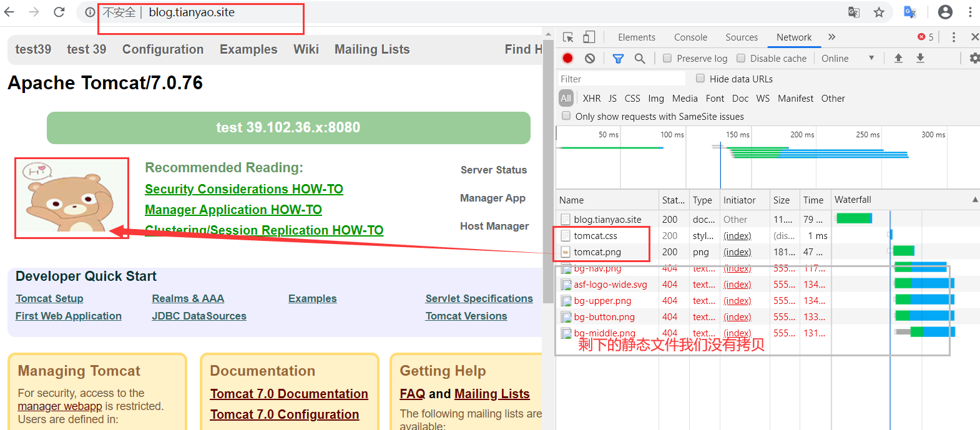Select the tomcat.css request row
Viewport: 980px width, 430px height.
click(x=767, y=235)
